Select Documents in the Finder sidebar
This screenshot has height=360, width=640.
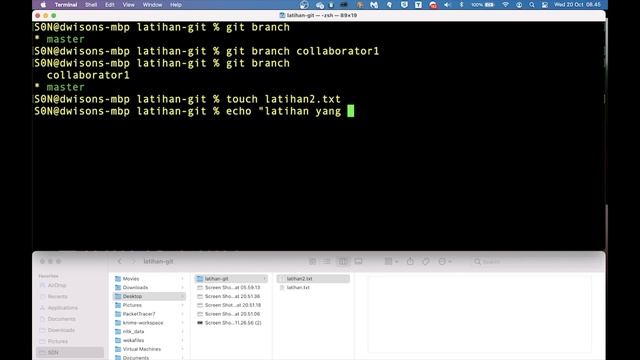[61, 319]
